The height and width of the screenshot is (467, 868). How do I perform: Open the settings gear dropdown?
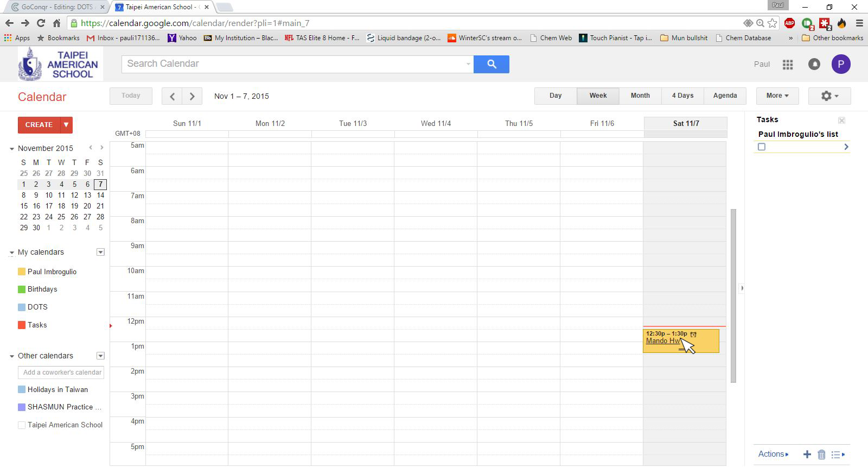pyautogui.click(x=829, y=96)
